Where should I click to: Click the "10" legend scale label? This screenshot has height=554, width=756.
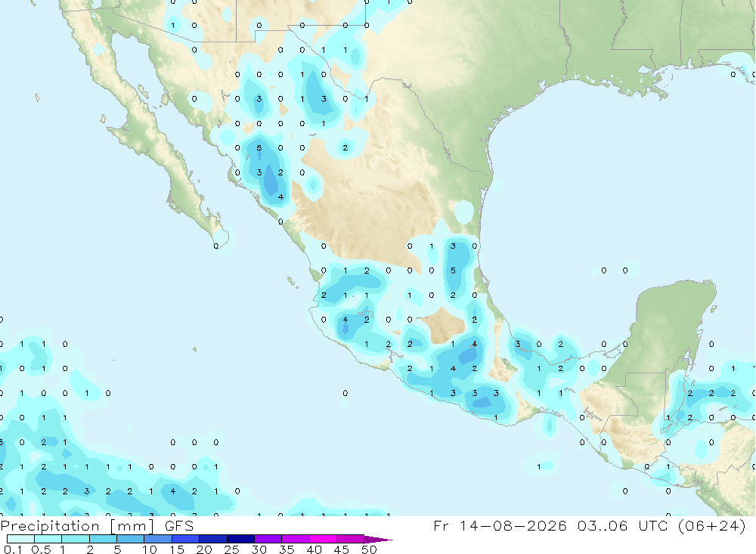pyautogui.click(x=150, y=549)
